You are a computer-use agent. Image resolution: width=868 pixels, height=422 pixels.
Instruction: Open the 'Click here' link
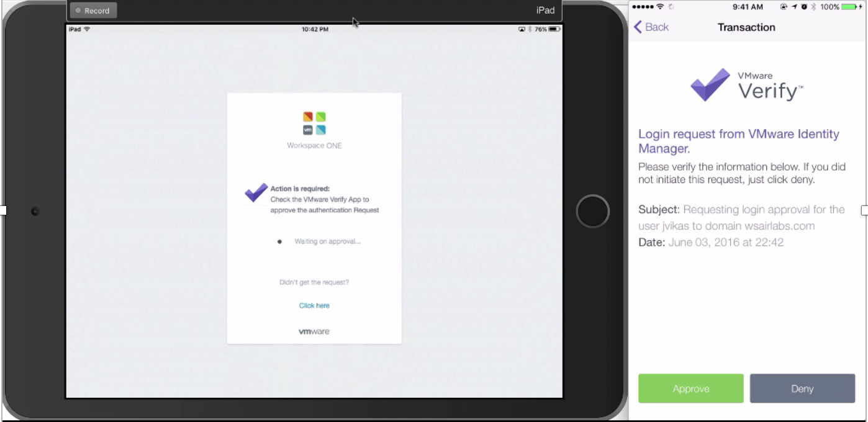[x=314, y=305]
